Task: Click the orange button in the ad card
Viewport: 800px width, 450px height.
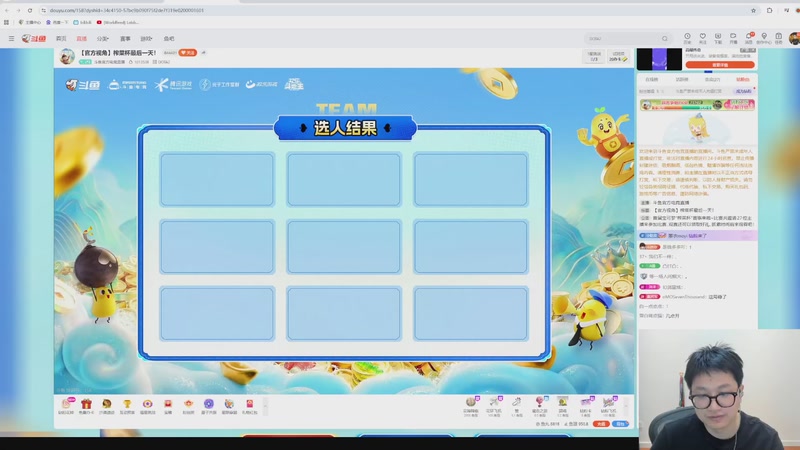Action: tap(720, 65)
